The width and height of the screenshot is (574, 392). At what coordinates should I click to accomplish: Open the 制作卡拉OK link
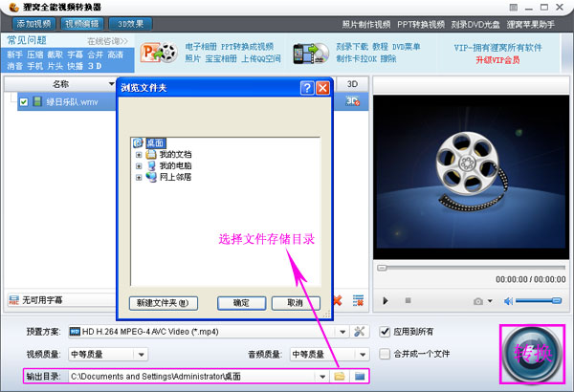click(x=356, y=58)
